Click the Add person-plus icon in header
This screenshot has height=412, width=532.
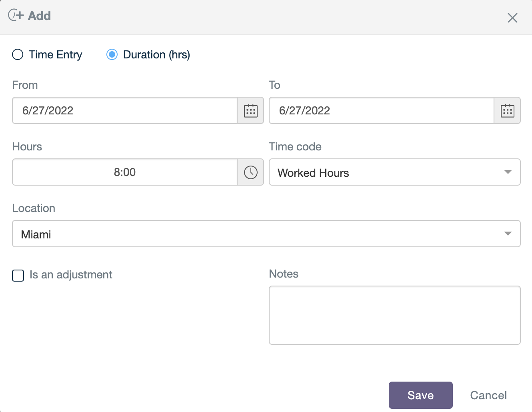[16, 16]
